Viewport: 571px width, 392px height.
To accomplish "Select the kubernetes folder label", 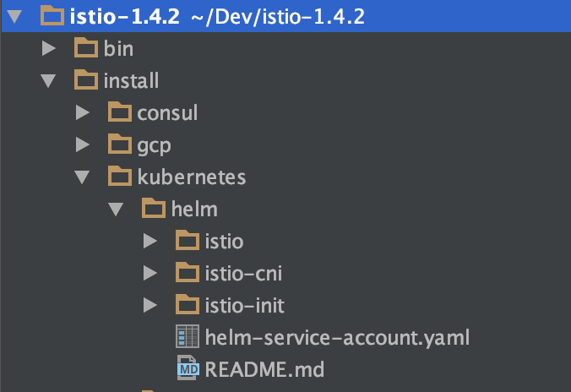I will [192, 177].
